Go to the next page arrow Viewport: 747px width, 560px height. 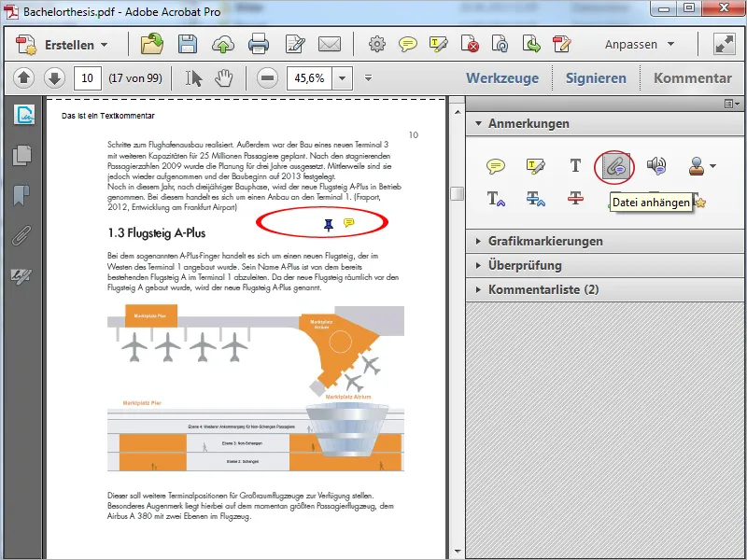(x=54, y=77)
